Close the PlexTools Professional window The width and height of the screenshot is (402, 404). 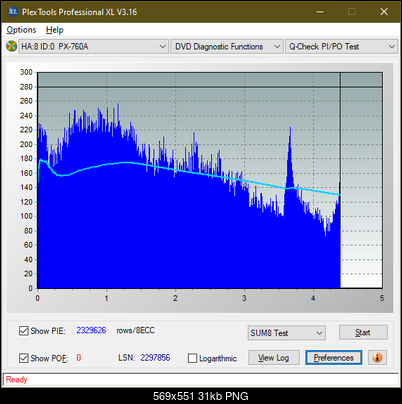pos(384,12)
